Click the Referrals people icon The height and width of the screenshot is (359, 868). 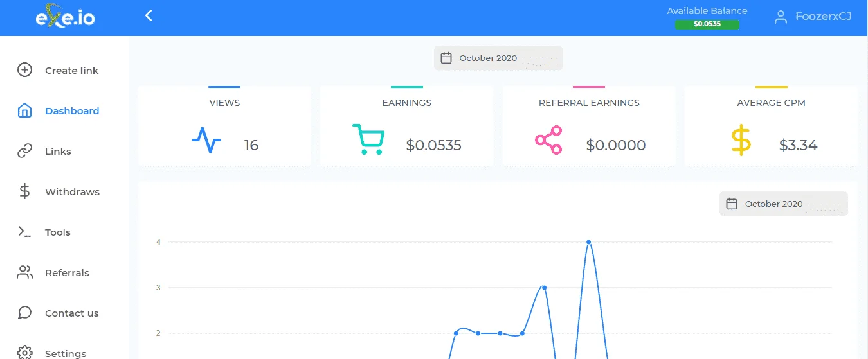(24, 272)
